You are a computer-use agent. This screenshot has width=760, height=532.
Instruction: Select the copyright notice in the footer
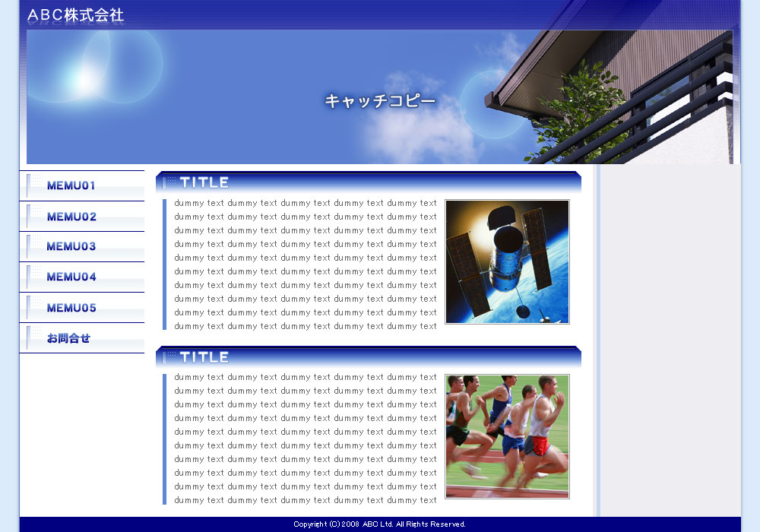379,524
